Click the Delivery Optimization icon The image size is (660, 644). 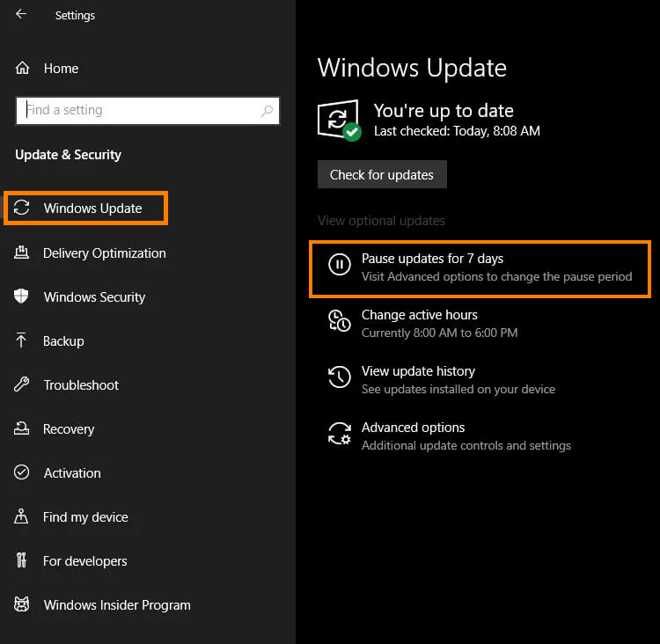point(21,252)
